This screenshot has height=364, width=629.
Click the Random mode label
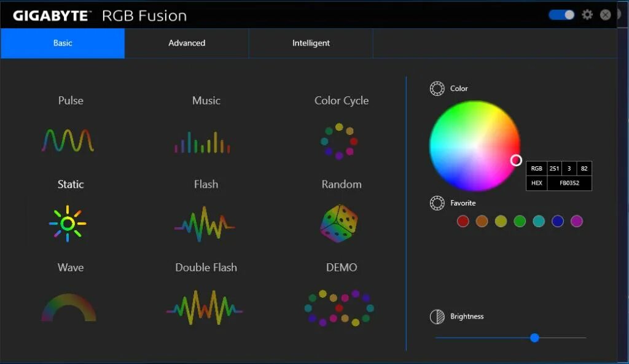[x=342, y=184]
